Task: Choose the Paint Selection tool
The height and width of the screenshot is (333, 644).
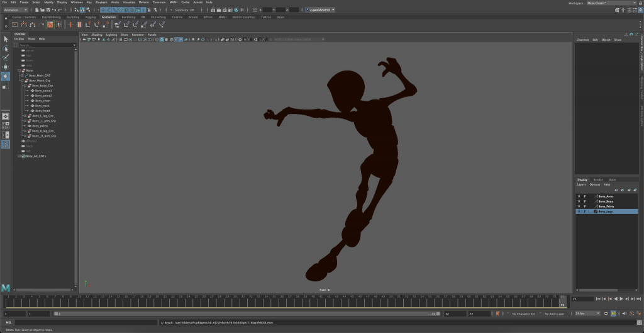Action: coord(6,57)
